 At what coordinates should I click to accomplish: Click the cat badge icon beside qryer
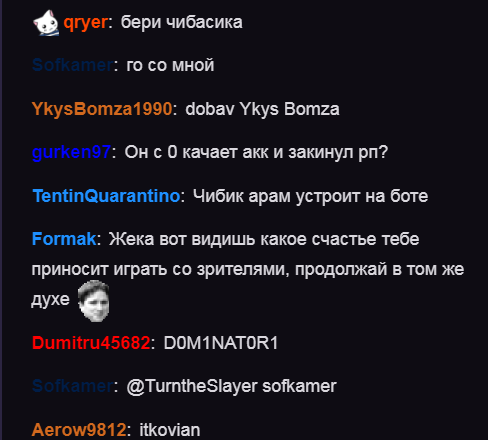click(x=46, y=23)
